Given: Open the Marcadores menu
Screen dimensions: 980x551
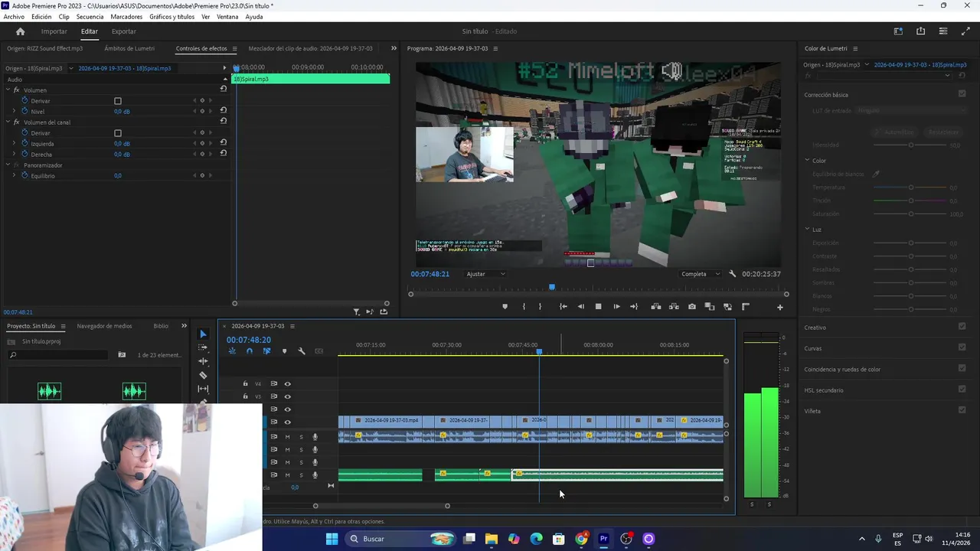Looking at the screenshot, I should [x=126, y=17].
